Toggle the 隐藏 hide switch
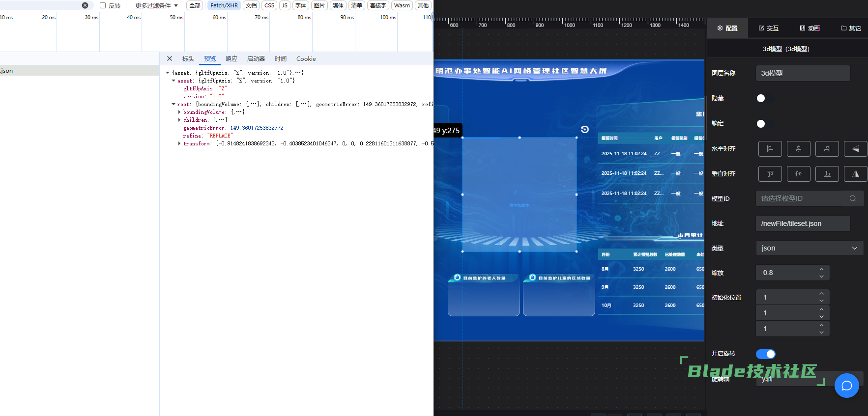Image resolution: width=868 pixels, height=416 pixels. click(x=765, y=98)
